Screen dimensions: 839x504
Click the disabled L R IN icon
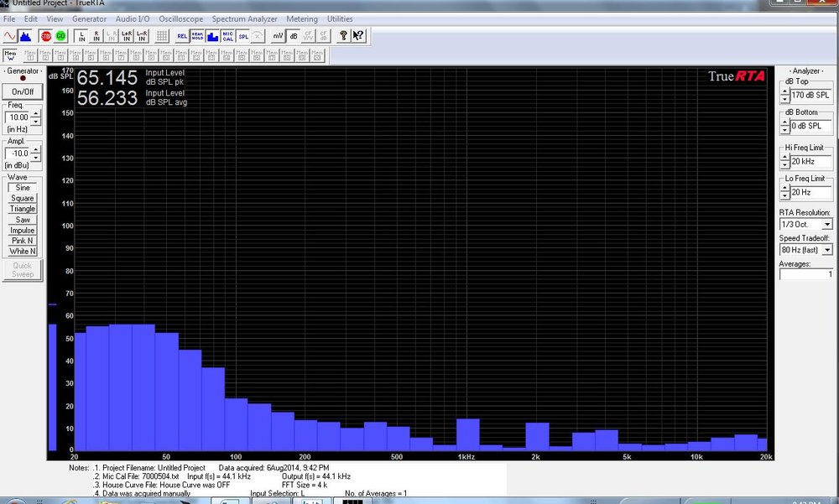[112, 36]
